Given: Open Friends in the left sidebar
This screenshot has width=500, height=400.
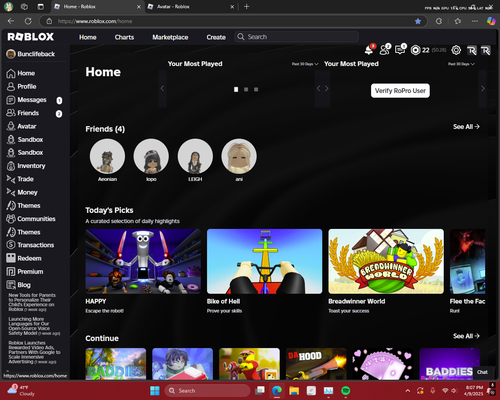Looking at the screenshot, I should [23, 113].
